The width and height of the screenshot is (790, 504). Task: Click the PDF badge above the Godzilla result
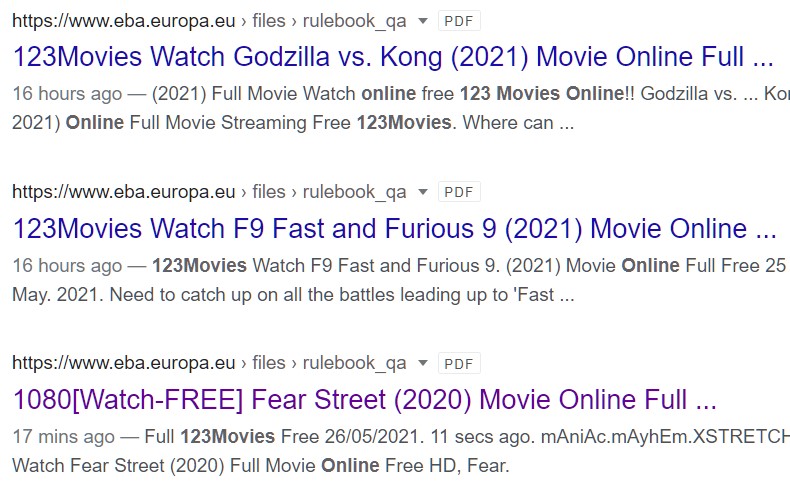pyautogui.click(x=459, y=21)
